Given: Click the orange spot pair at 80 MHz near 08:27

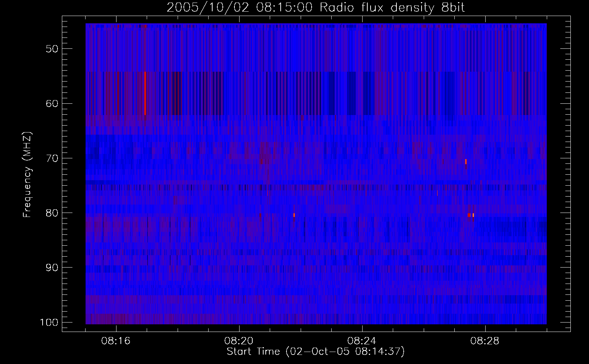Looking at the screenshot, I should tap(471, 215).
